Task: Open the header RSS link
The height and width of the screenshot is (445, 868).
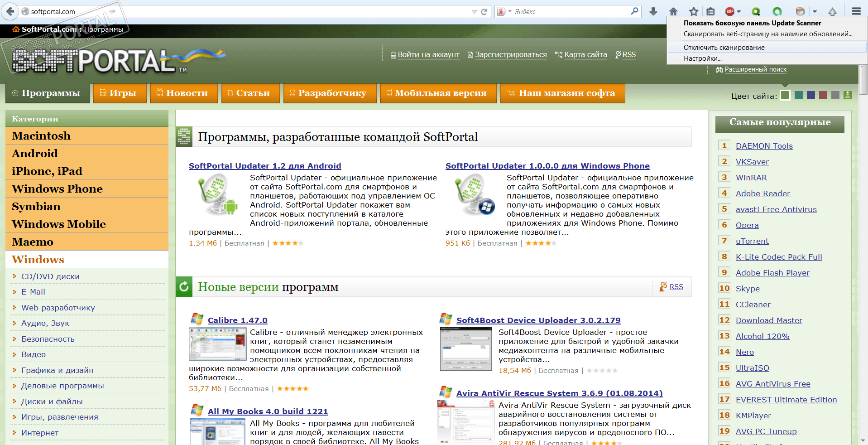Action: pos(629,55)
